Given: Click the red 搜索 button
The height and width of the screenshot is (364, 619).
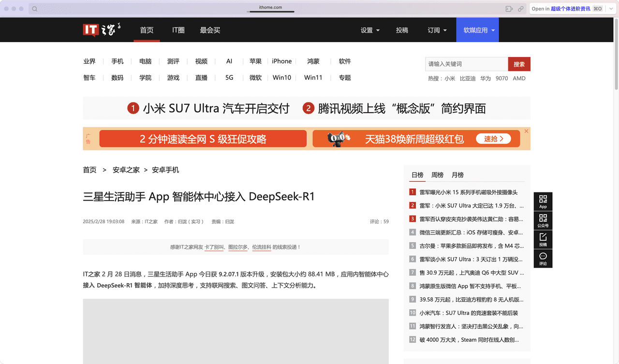Looking at the screenshot, I should point(519,64).
